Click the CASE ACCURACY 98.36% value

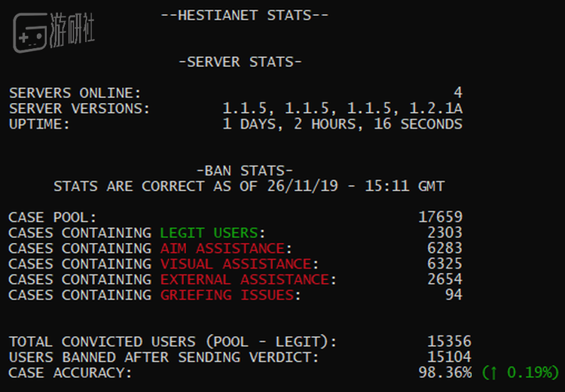pos(444,372)
